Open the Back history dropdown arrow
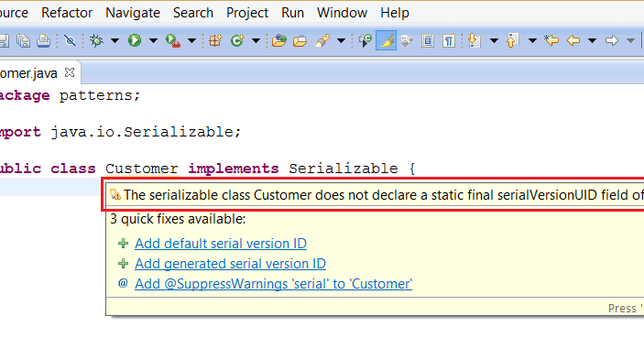The height and width of the screenshot is (338, 644). click(x=593, y=40)
